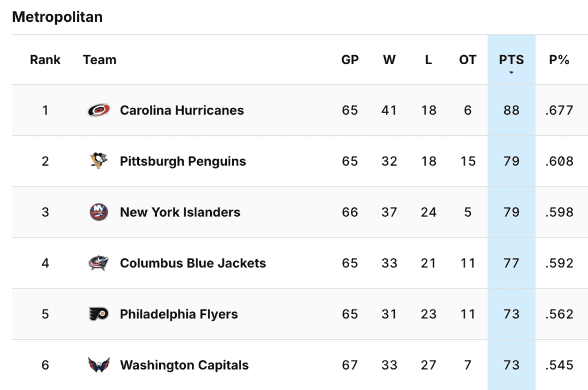Click the Rank column header
The width and height of the screenshot is (588, 390).
(x=45, y=60)
